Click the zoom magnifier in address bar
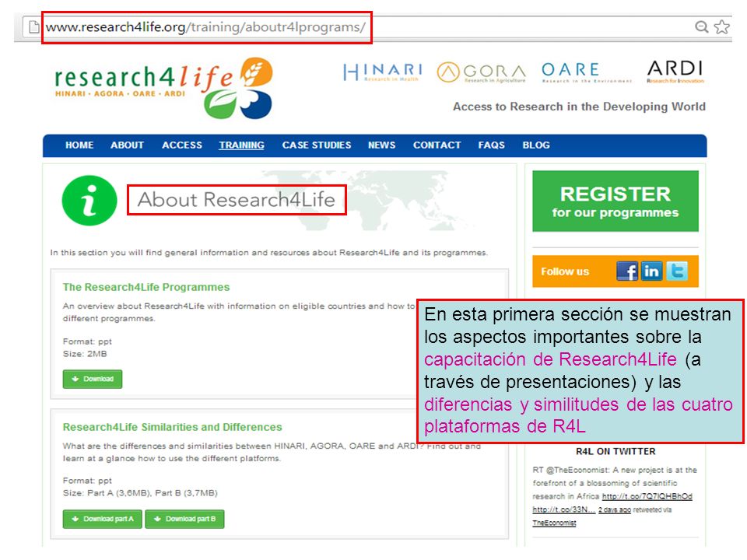 point(701,26)
